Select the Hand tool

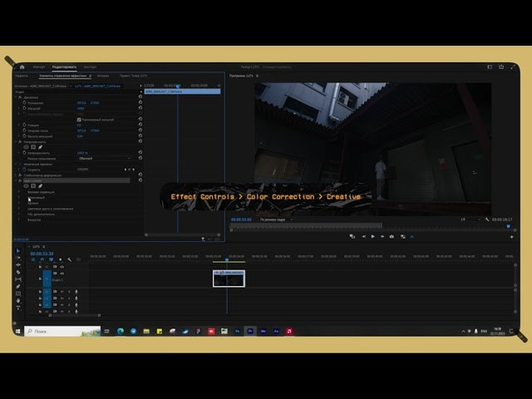click(18, 300)
